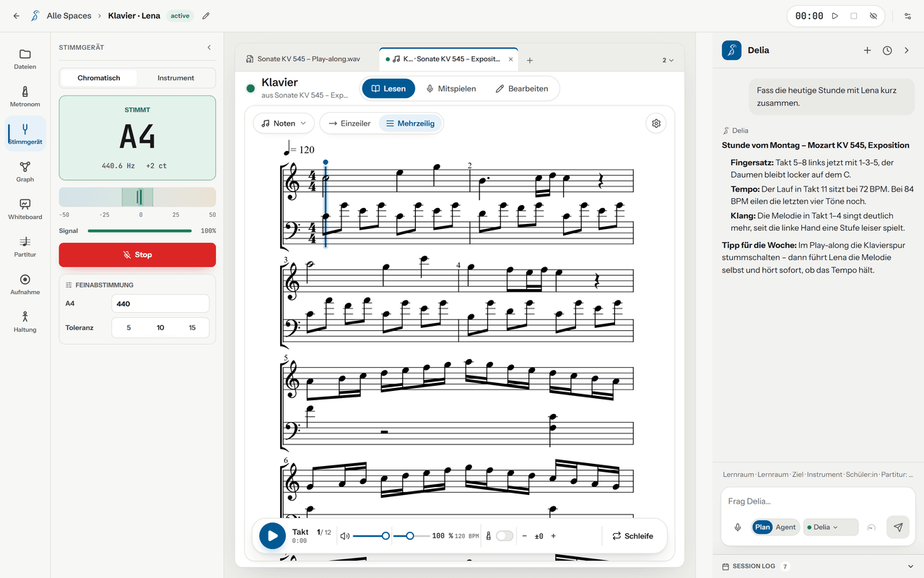Go back with the arrow icon
Viewport: 924px width, 578px height.
[x=17, y=16]
